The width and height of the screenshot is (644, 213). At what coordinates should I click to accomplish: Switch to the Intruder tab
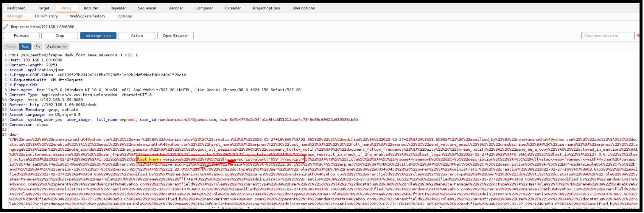click(91, 8)
